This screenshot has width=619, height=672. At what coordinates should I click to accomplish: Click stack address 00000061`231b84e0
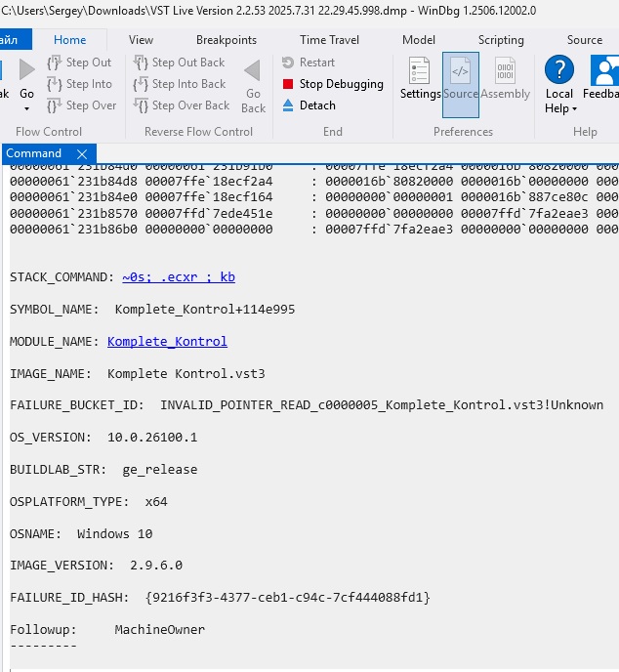(x=73, y=197)
